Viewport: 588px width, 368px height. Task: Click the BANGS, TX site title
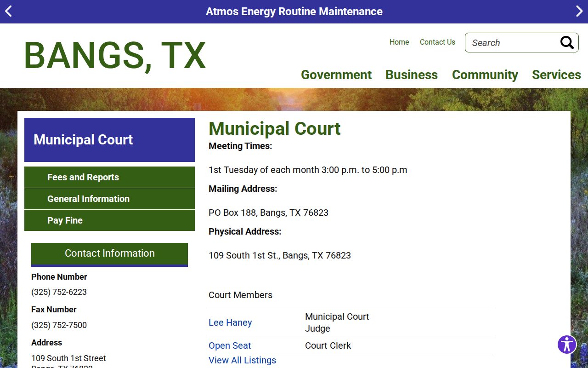tap(115, 56)
